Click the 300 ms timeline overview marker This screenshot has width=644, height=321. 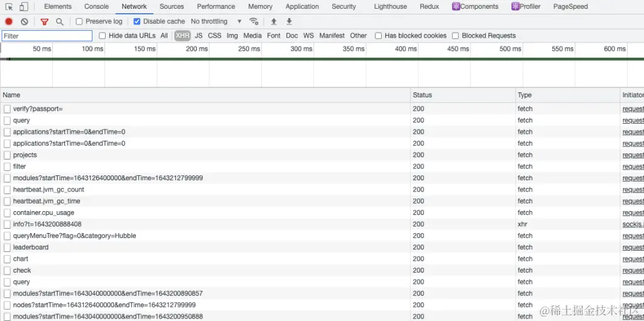pos(301,49)
